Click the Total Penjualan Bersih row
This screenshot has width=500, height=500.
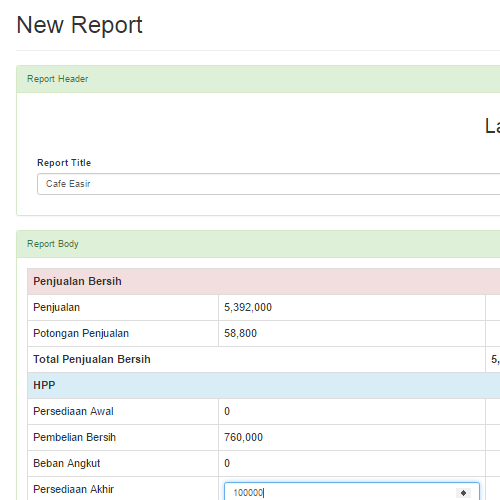coord(263,359)
